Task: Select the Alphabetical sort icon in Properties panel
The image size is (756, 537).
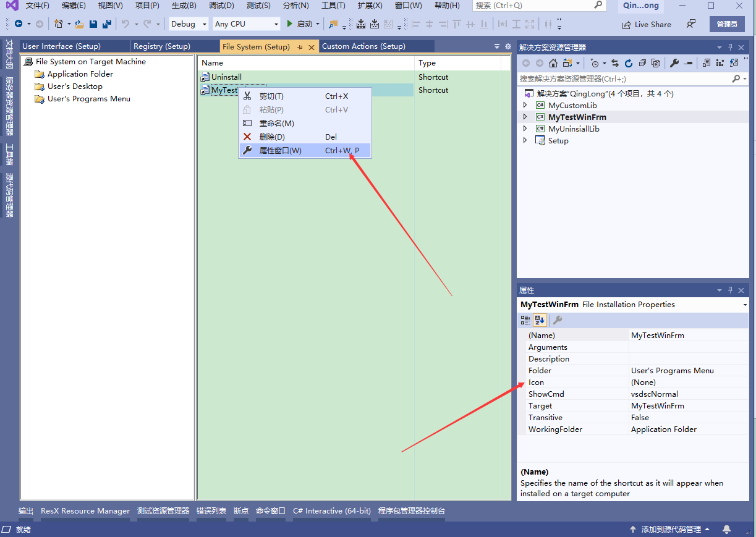Action: pos(539,320)
